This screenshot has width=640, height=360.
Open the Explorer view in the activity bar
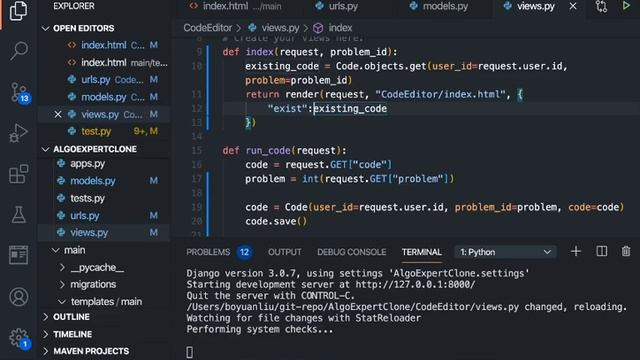18,11
